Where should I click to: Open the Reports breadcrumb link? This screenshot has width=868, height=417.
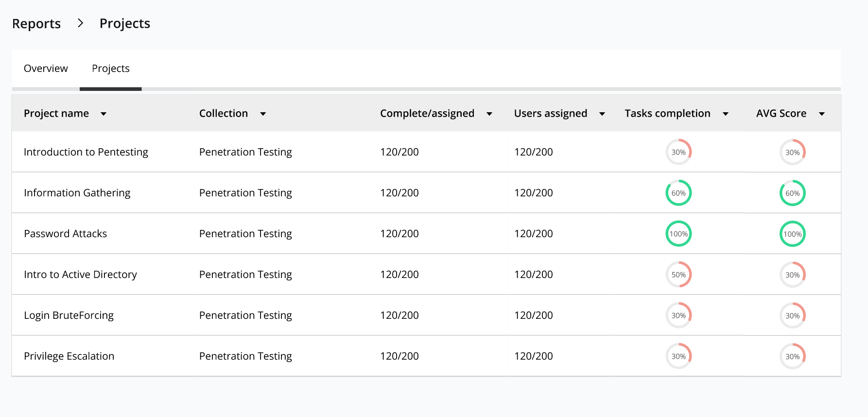pyautogui.click(x=36, y=23)
